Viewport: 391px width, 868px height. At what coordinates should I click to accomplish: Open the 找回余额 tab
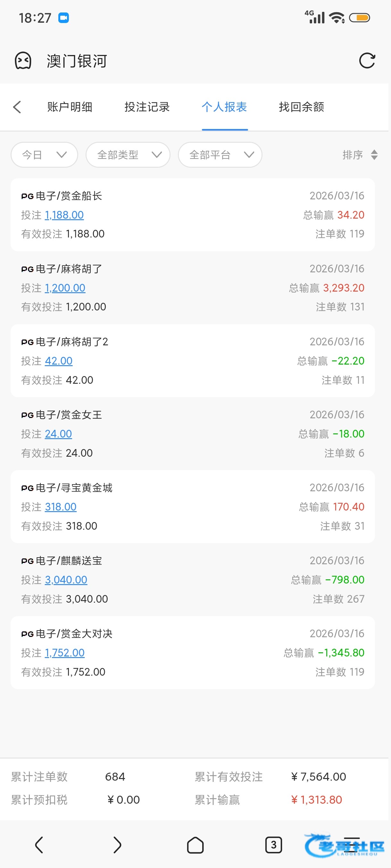[301, 107]
